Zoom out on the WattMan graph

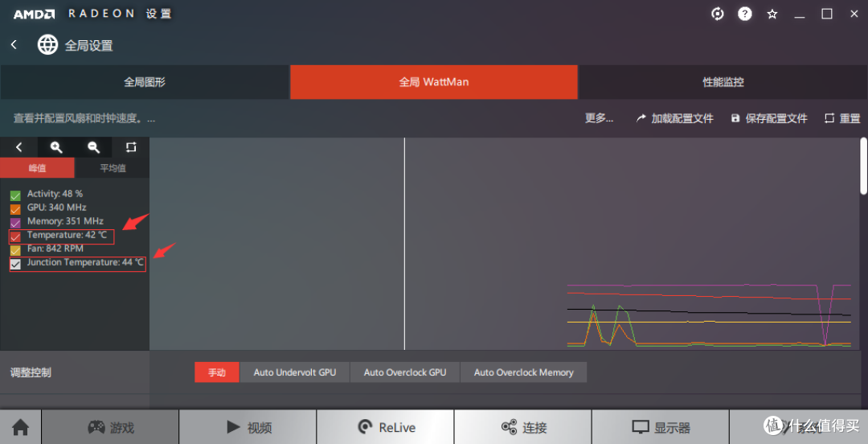93,147
